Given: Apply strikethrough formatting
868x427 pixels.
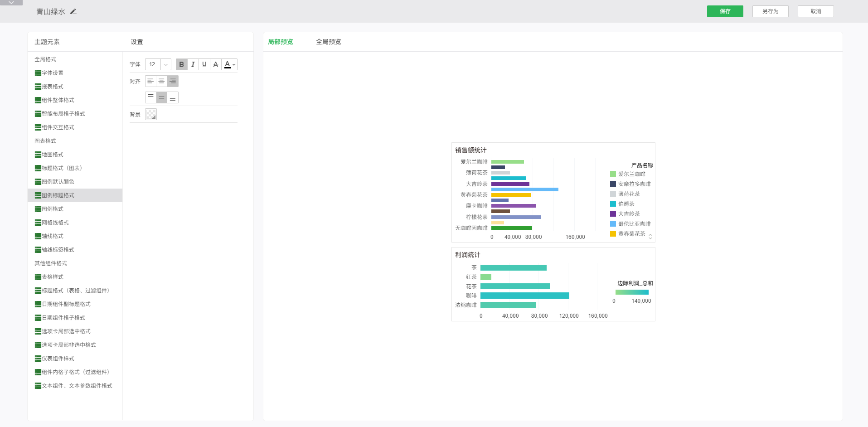Looking at the screenshot, I should click(216, 64).
